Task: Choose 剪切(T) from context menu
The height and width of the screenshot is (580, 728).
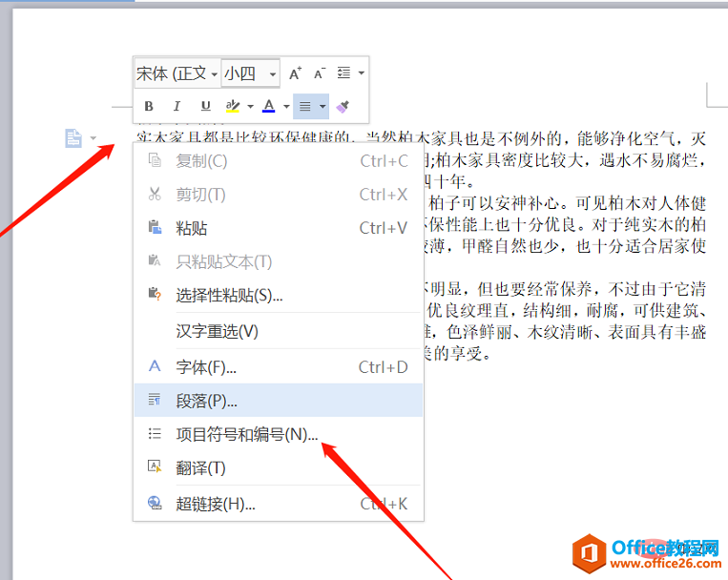Action: pyautogui.click(x=278, y=195)
